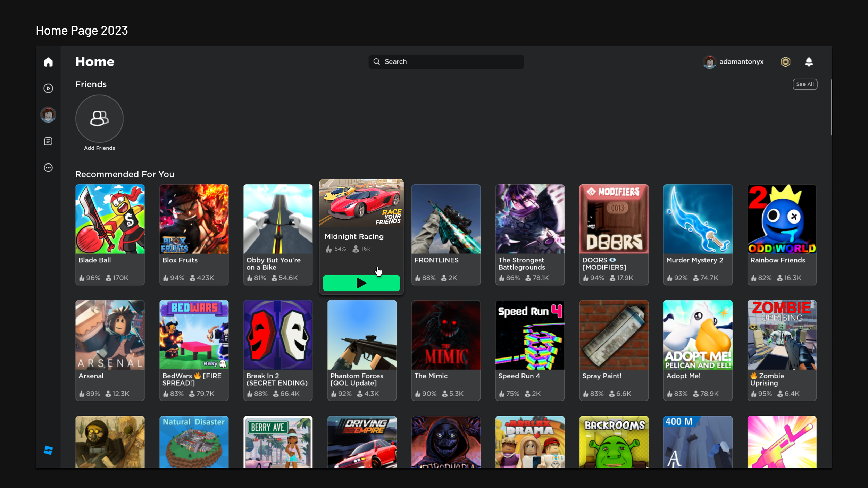Screen dimensions: 868x488
Task: Open the Phantom Forces thumbnail
Action: pyautogui.click(x=362, y=335)
